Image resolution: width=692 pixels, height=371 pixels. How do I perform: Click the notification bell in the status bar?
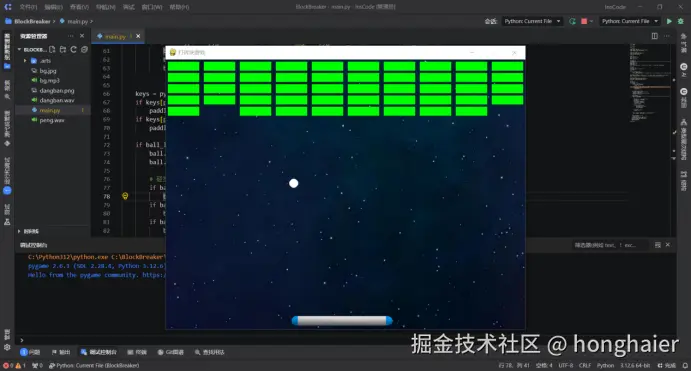(x=685, y=366)
